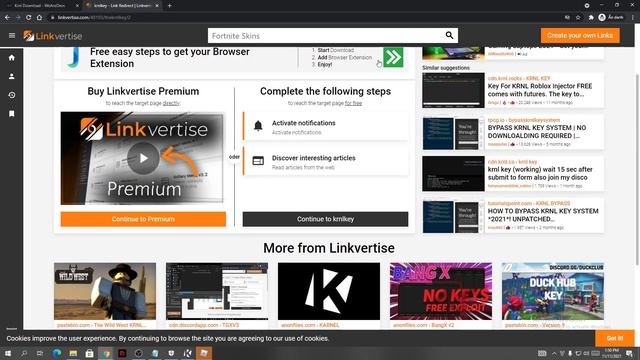Viewport: 640px width, 360px height.
Task: Click the green double-arrow ad button
Action: point(393,58)
